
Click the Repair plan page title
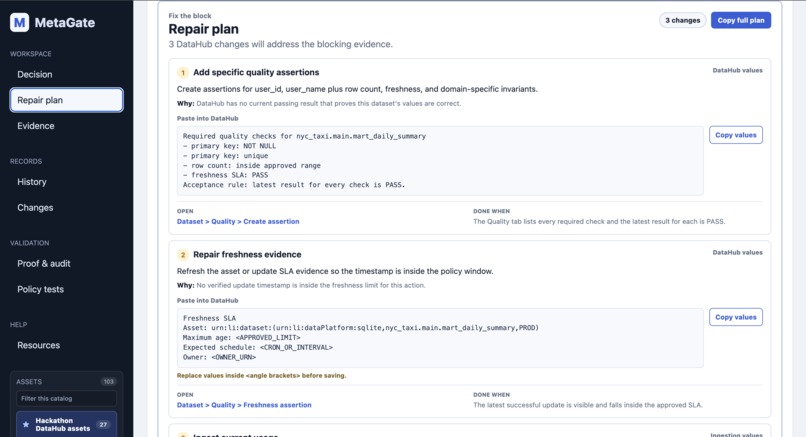[x=204, y=29]
